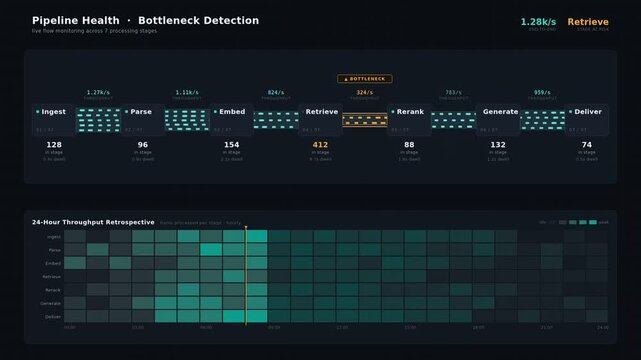Viewport: 641px width, 360px height.
Task: Click the orange current-time marker on heatmap
Action: click(x=246, y=275)
